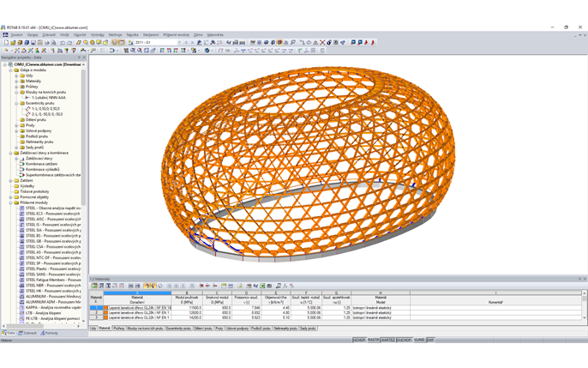This screenshot has height=368, width=588.
Task: Click the KAPPA module icon in navigator
Action: [x=21, y=307]
